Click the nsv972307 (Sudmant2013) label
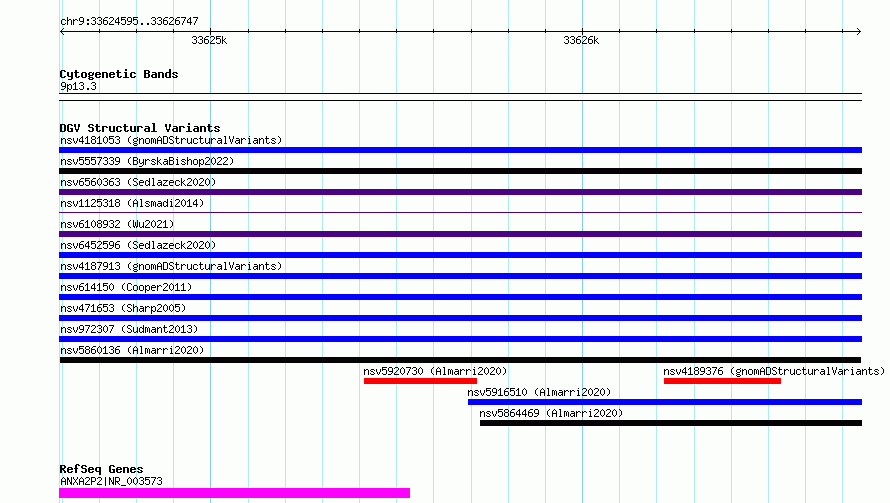 129,329
